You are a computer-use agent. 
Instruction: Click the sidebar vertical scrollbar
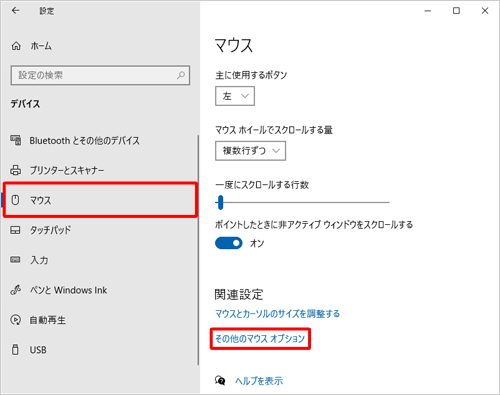pyautogui.click(x=198, y=250)
